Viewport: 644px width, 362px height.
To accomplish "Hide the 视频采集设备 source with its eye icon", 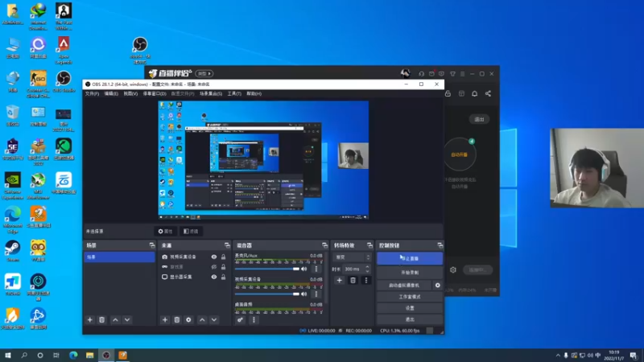I will click(214, 257).
